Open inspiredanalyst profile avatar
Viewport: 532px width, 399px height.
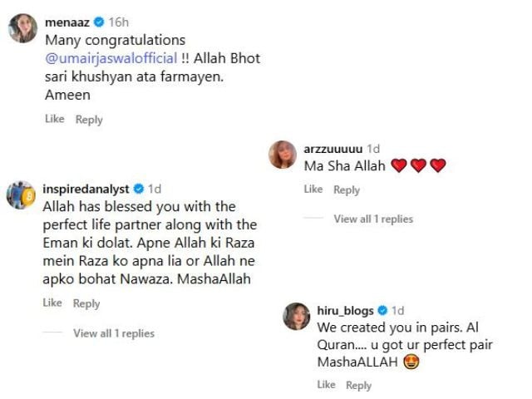tap(20, 195)
